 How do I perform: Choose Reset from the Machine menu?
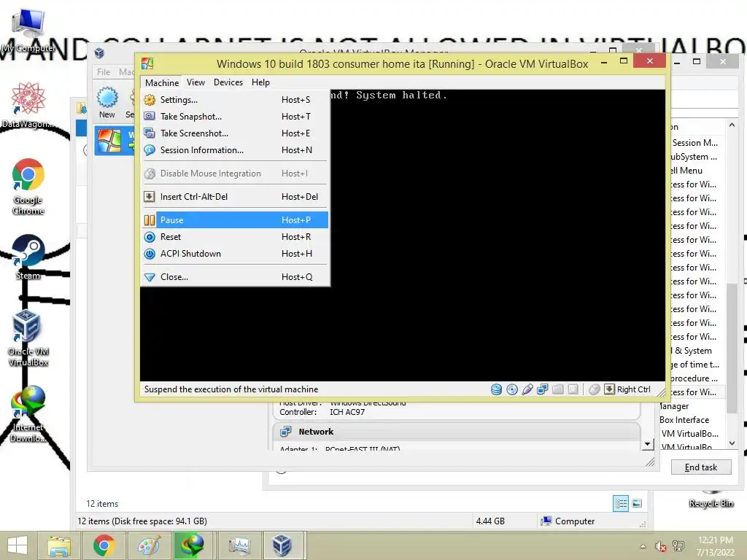(x=235, y=237)
